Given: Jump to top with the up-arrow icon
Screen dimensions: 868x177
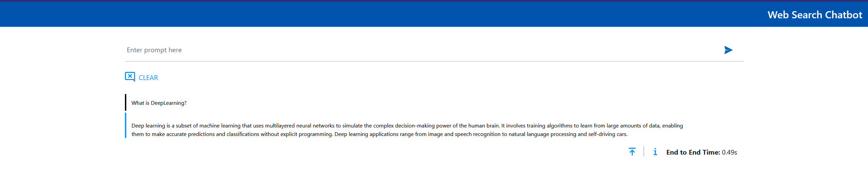Looking at the screenshot, I should tap(632, 152).
